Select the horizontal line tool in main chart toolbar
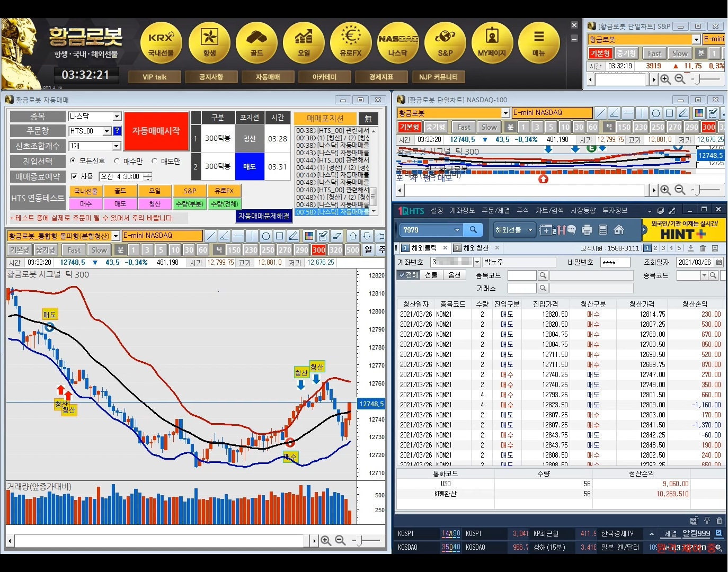Image resolution: width=728 pixels, height=572 pixels. (x=238, y=236)
